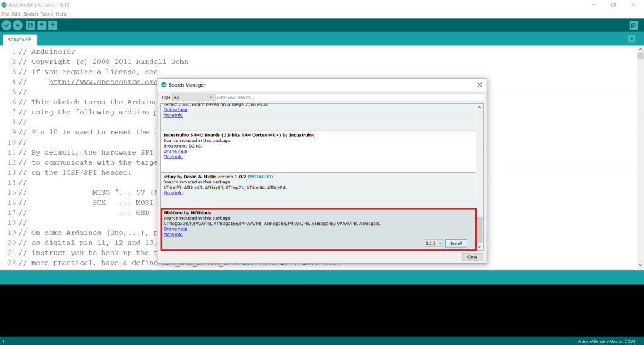This screenshot has width=644, height=345.
Task: Click the Arduino/Genuino Uno on COM9 status
Action: pos(606,341)
